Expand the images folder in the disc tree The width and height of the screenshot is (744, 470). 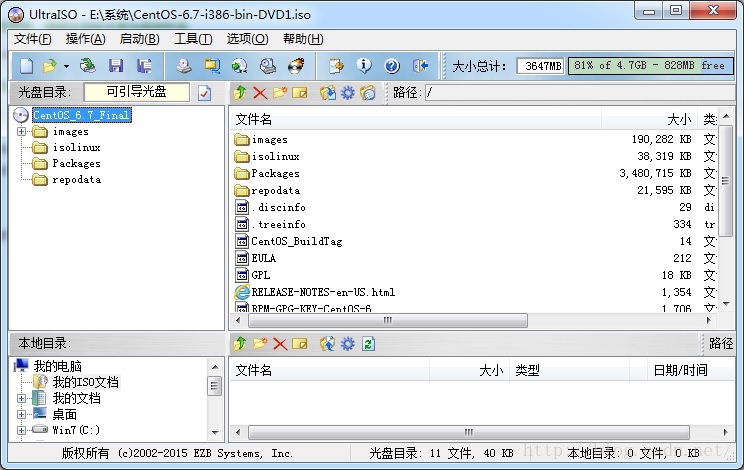21,131
